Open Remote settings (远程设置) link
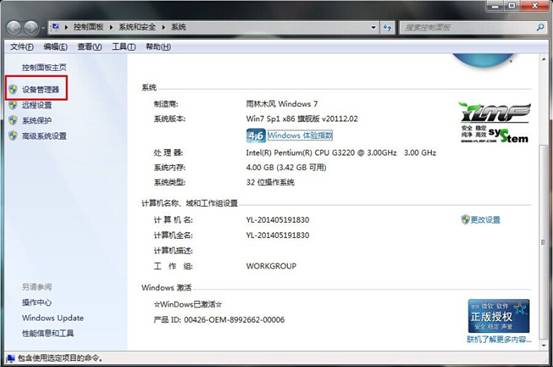 pos(37,105)
